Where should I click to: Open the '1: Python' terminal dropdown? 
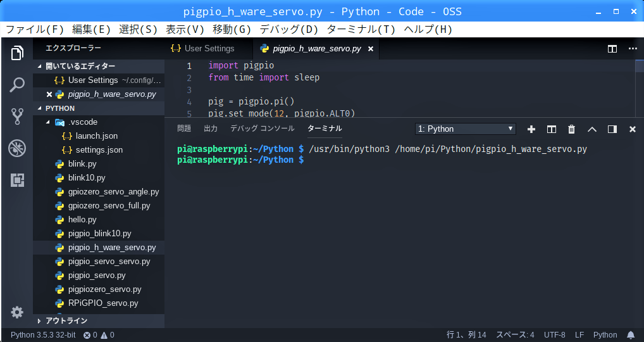coord(466,129)
